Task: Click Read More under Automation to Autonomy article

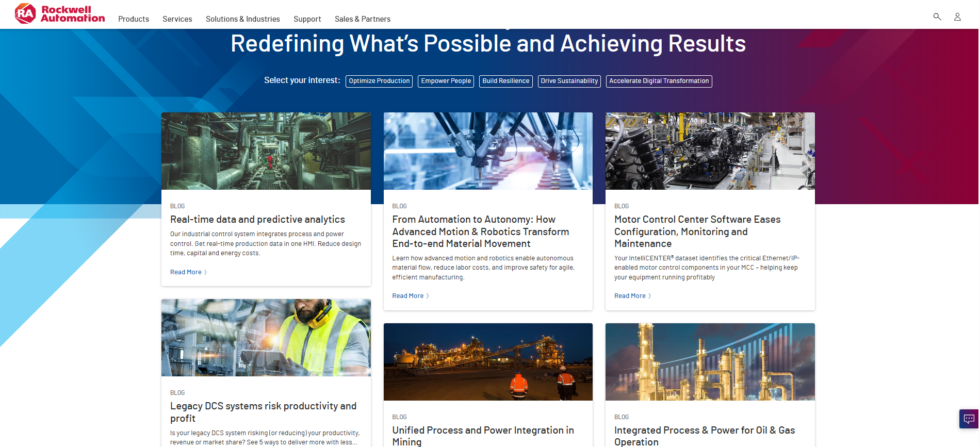Action: click(411, 296)
